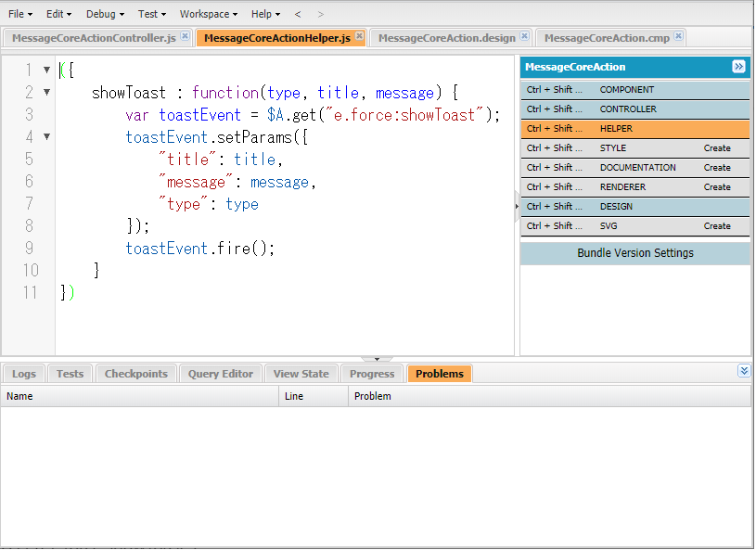Fold the code block at line 1
This screenshot has height=550, width=756.
click(x=47, y=70)
